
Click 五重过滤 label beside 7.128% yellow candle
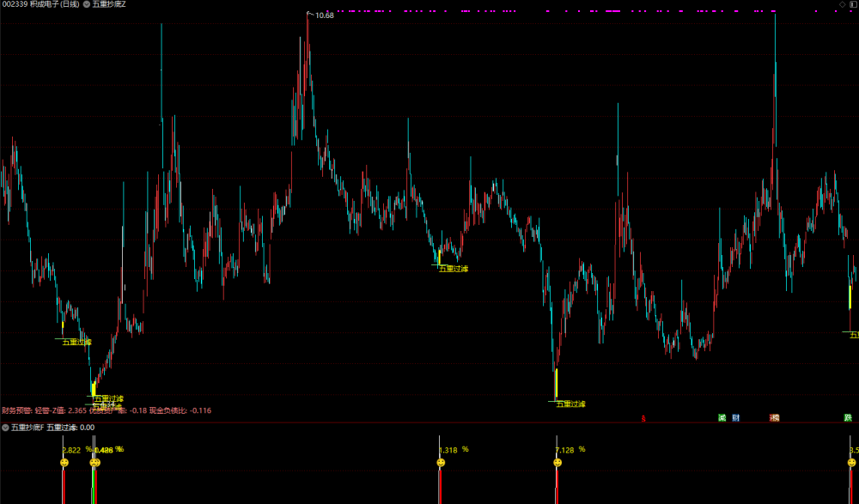point(571,404)
